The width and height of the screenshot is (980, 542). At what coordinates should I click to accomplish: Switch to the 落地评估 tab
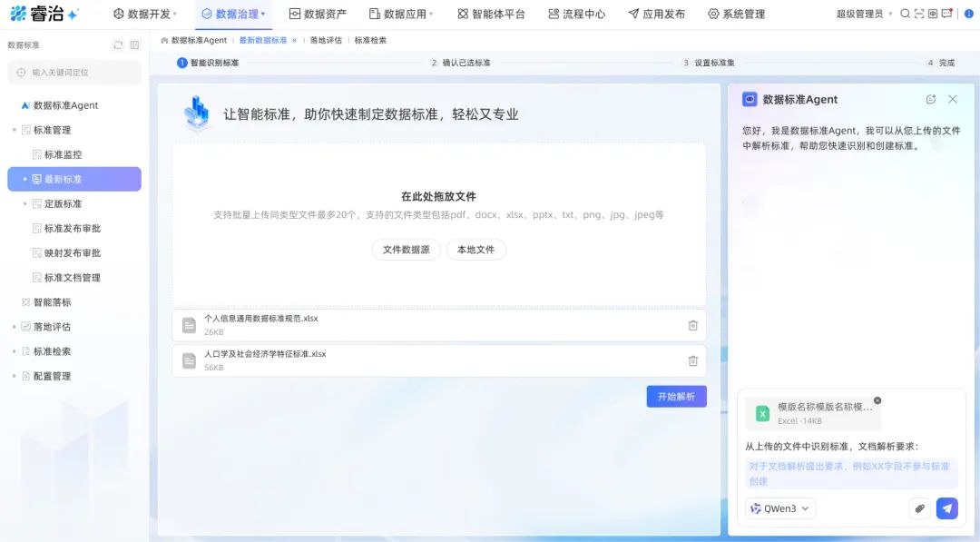pyautogui.click(x=327, y=40)
